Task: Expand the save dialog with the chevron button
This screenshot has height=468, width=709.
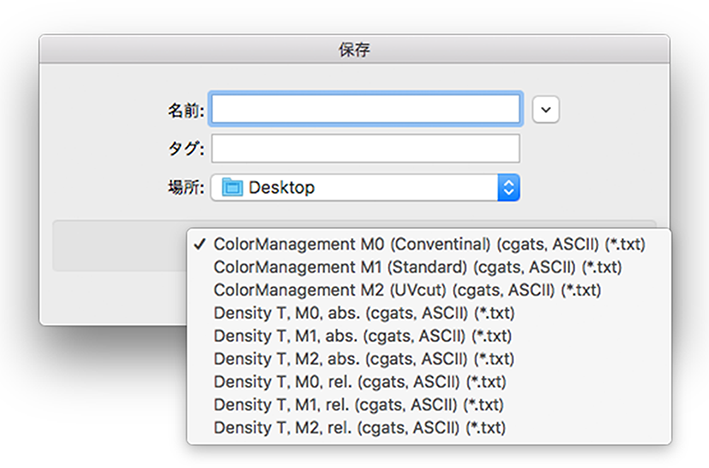Action: pyautogui.click(x=546, y=109)
